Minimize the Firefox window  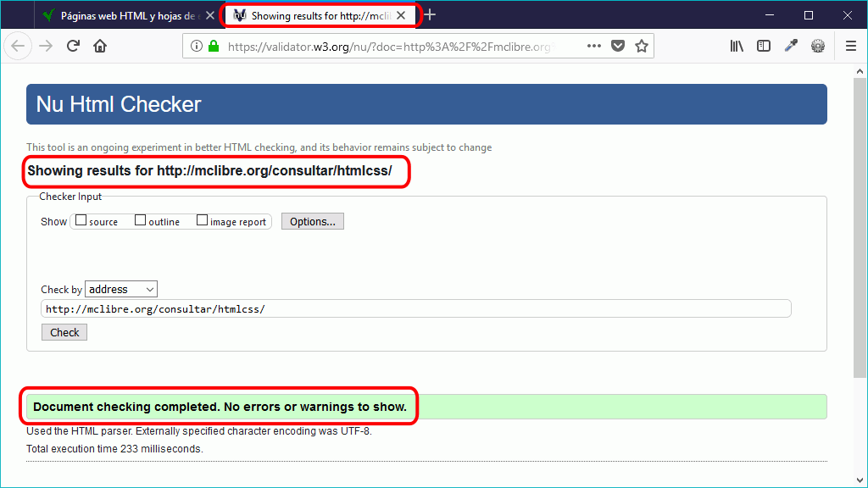click(770, 15)
